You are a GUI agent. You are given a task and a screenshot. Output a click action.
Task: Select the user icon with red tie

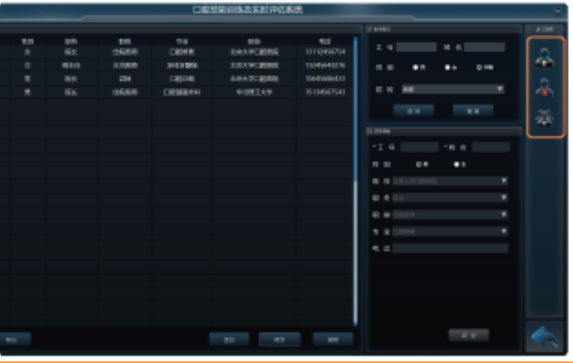pos(544,87)
